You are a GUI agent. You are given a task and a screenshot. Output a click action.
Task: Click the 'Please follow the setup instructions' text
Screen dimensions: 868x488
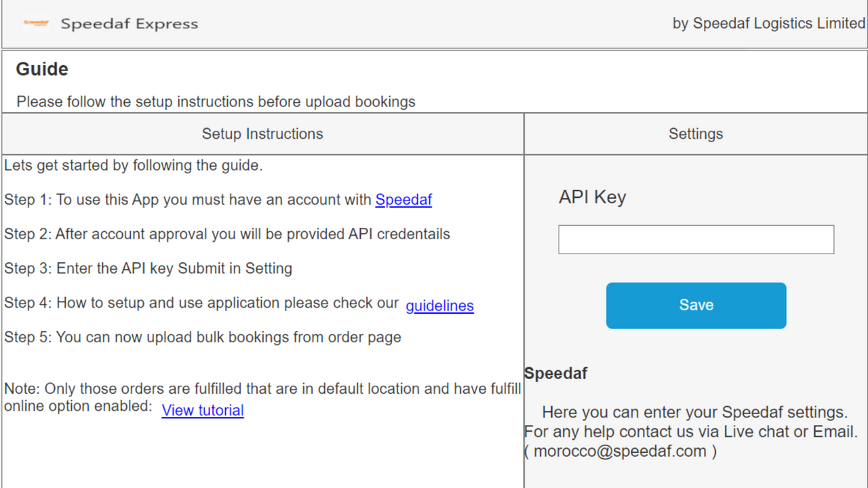(x=216, y=102)
